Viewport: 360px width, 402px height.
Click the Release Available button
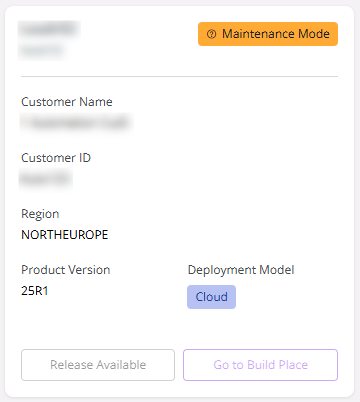tap(98, 365)
